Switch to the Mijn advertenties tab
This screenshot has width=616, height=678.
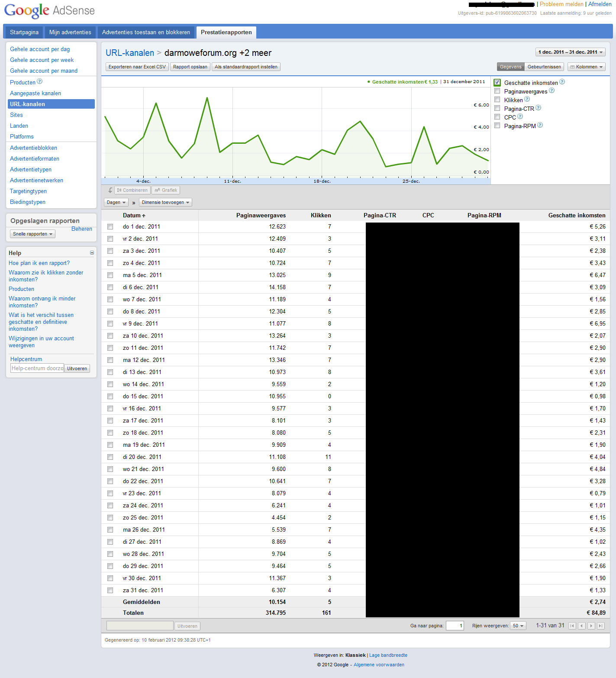(70, 32)
